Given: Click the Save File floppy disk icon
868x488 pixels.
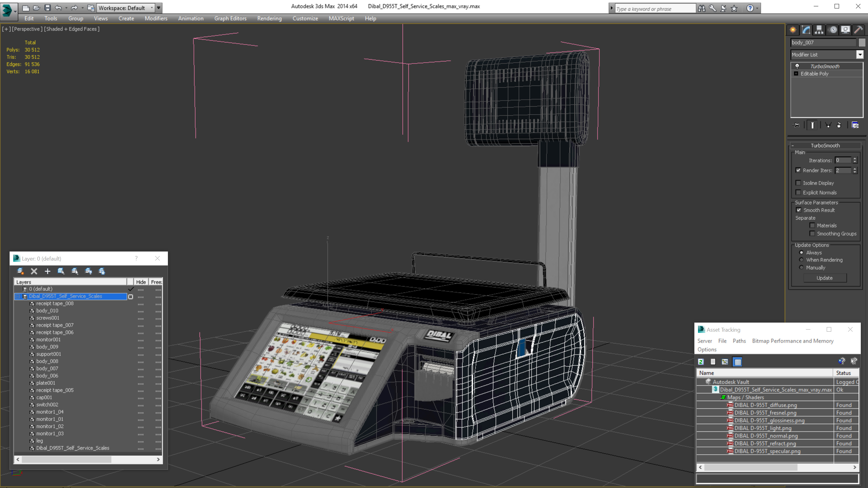Looking at the screenshot, I should point(48,8).
